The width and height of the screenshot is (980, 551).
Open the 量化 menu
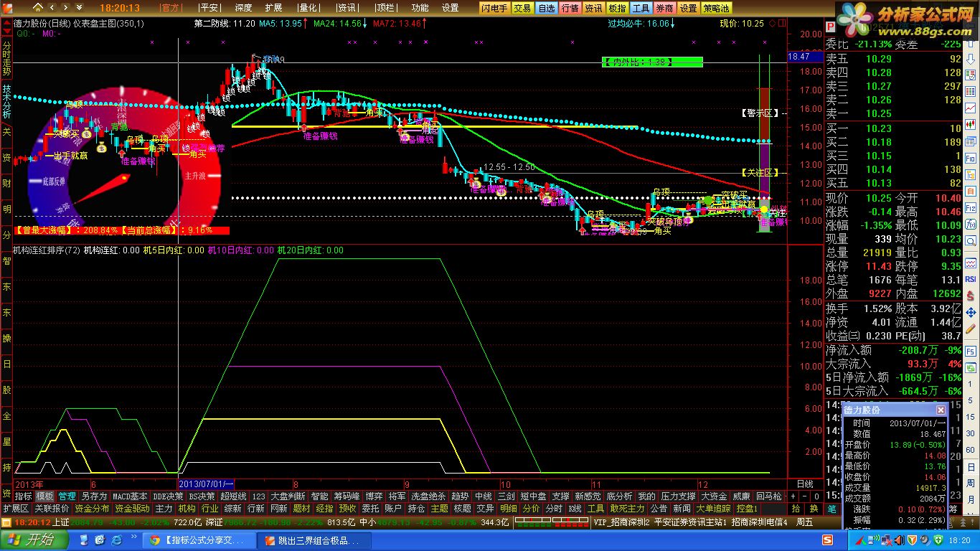click(308, 8)
